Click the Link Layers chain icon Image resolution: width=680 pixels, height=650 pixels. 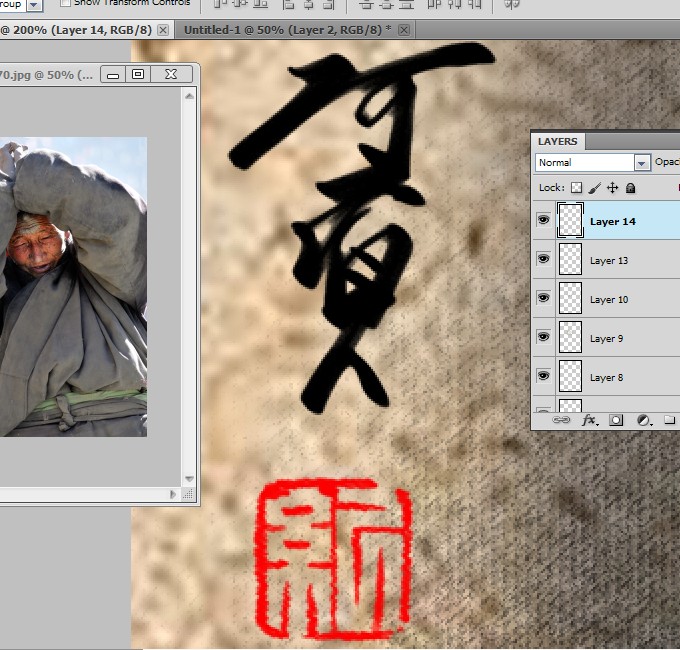coord(561,420)
